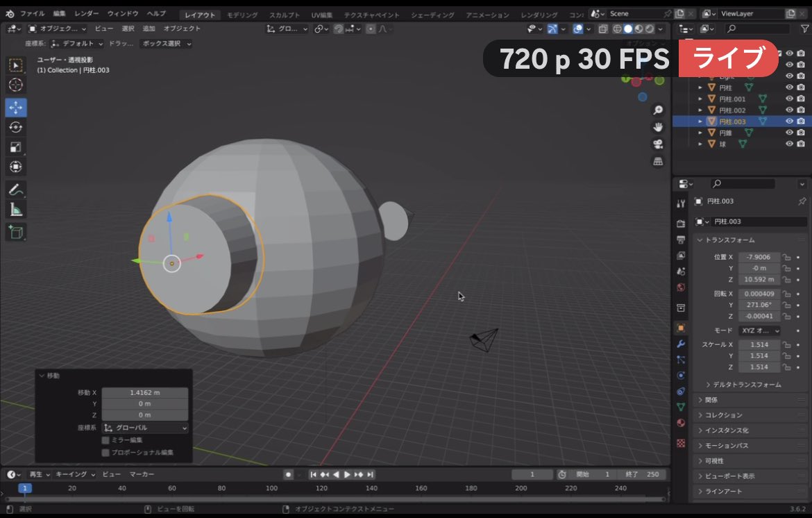
Task: Activate the 3D Cursor tool
Action: [x=15, y=85]
